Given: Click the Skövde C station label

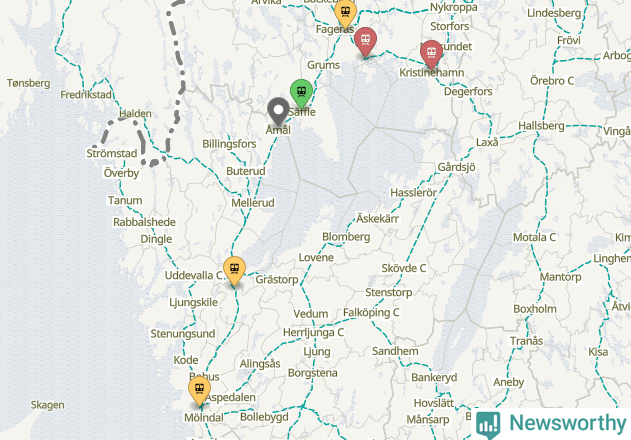Looking at the screenshot, I should coord(404,268).
